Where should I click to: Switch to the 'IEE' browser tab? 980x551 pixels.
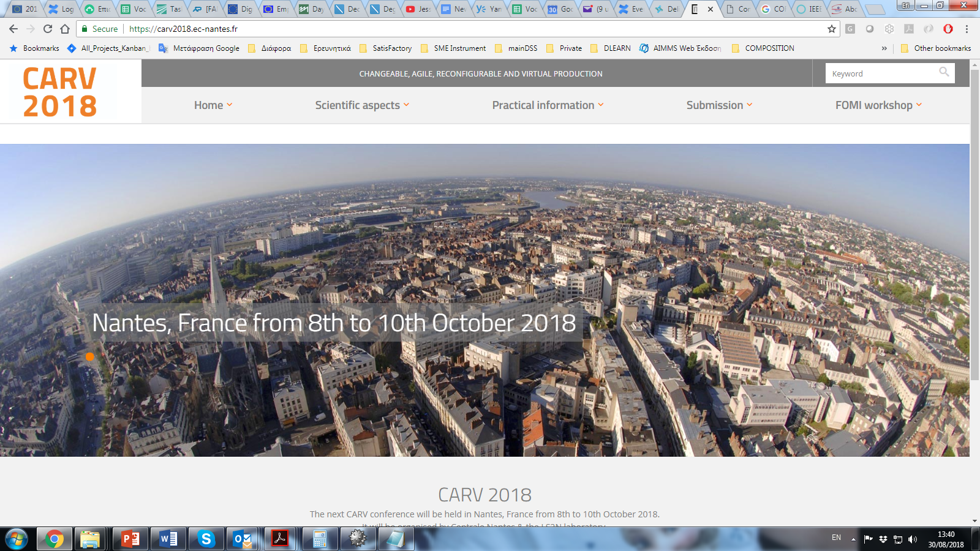tap(810, 9)
